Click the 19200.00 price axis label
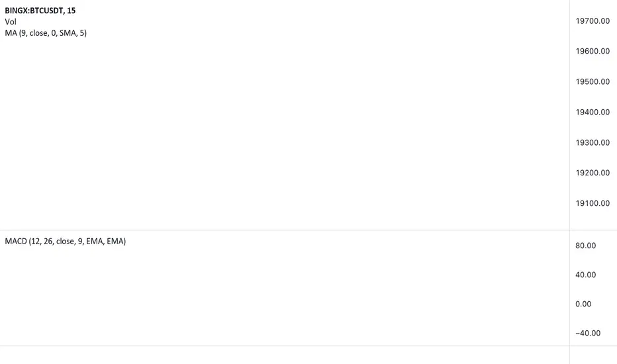617x364 pixels. (x=593, y=173)
